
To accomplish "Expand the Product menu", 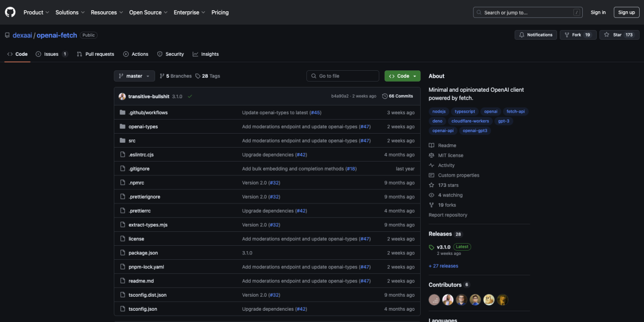I will tap(35, 12).
